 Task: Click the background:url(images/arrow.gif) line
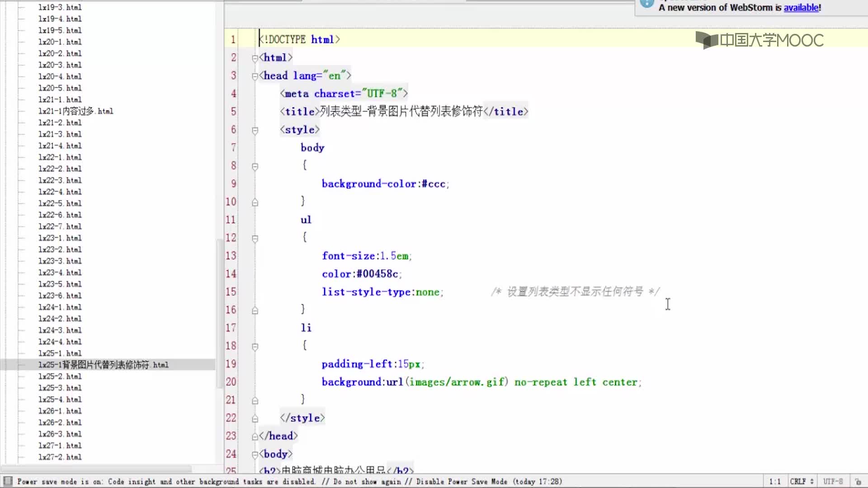(482, 382)
